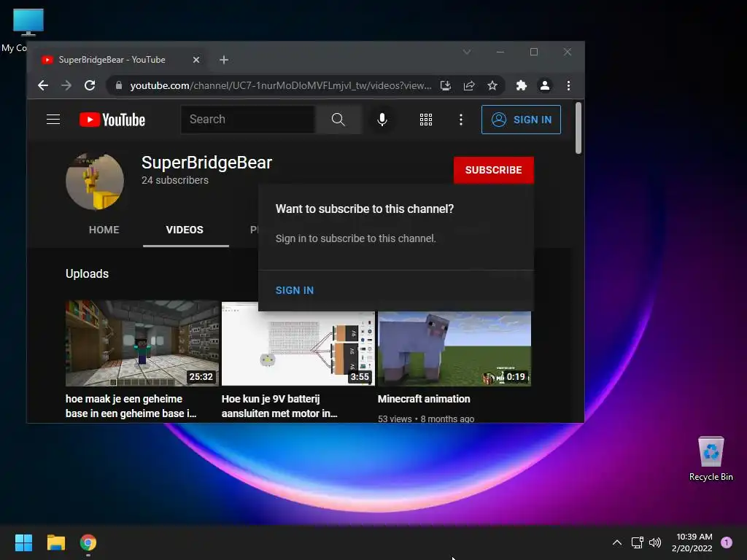Click the install app icon in address bar
The image size is (747, 560).
[446, 86]
